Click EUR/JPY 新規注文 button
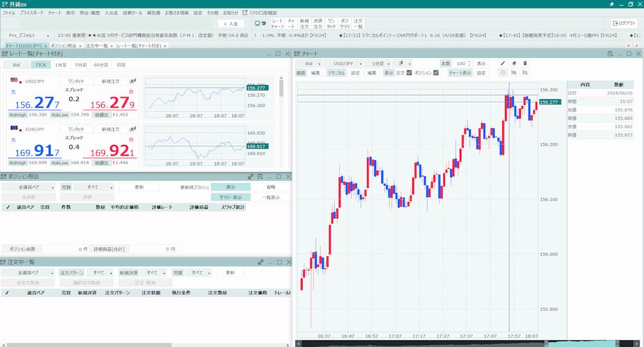 pyautogui.click(x=110, y=129)
